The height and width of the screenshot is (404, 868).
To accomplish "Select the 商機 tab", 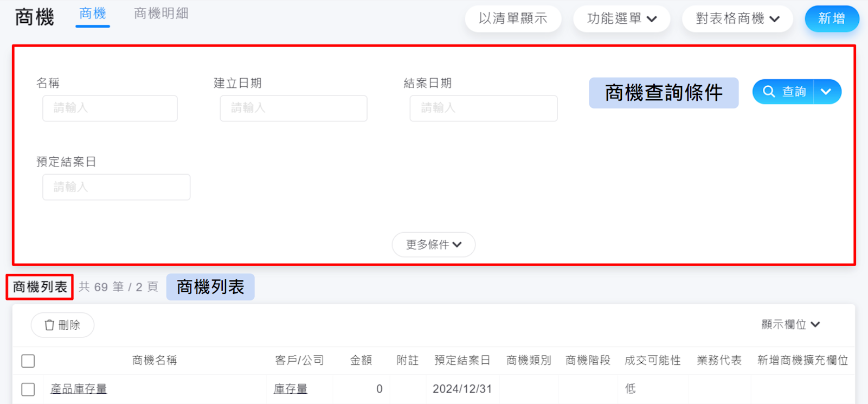I will [x=93, y=14].
